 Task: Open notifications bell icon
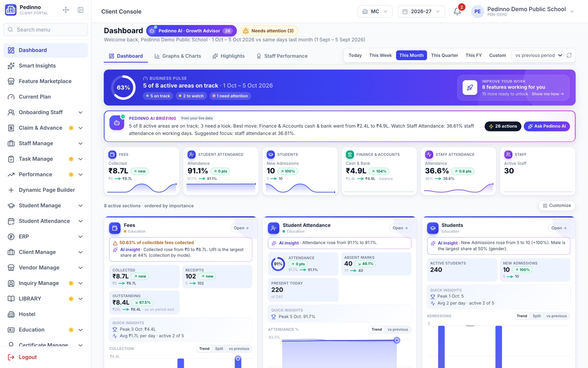click(x=457, y=11)
